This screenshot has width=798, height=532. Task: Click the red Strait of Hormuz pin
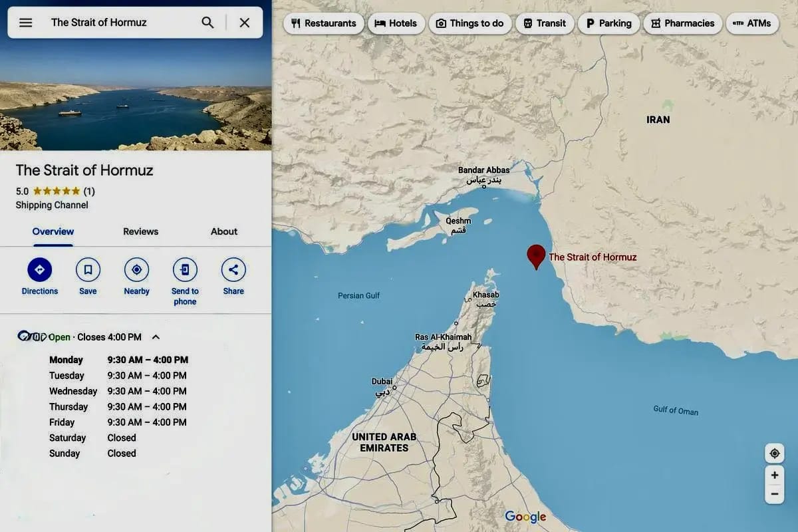(536, 257)
